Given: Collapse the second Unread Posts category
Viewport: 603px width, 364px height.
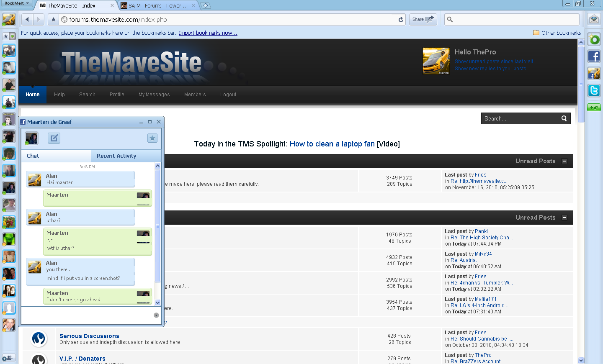Looking at the screenshot, I should click(x=564, y=218).
